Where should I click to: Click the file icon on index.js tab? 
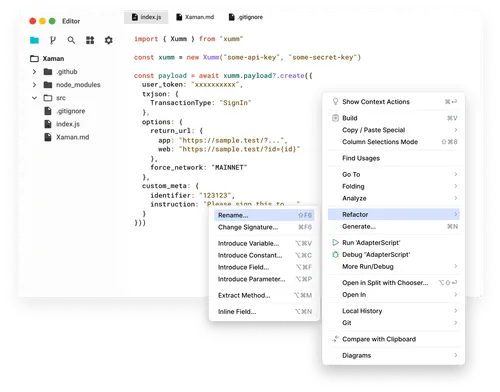click(135, 17)
